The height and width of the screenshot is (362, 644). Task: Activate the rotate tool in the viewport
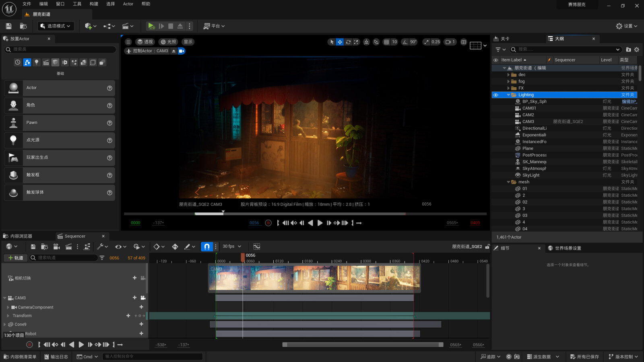348,42
